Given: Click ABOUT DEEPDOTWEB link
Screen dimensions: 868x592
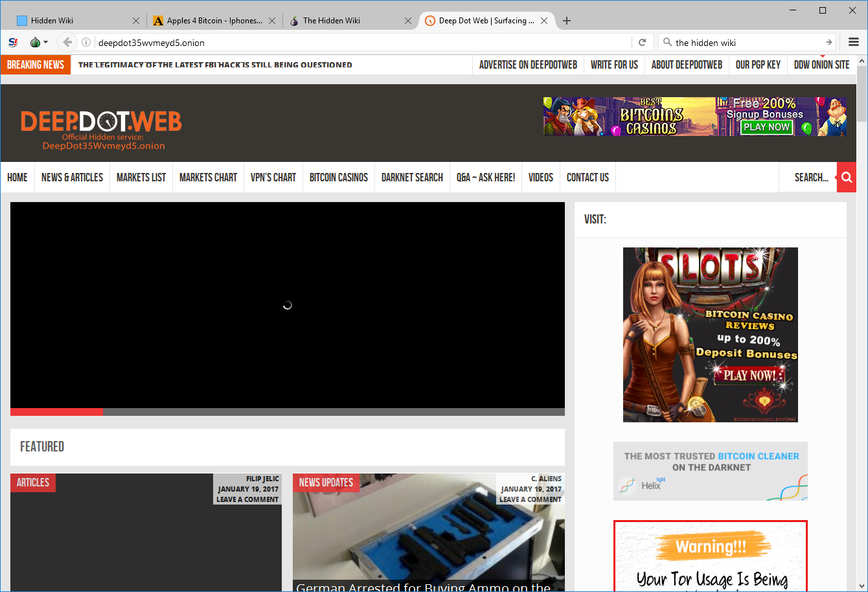Looking at the screenshot, I should click(x=687, y=65).
